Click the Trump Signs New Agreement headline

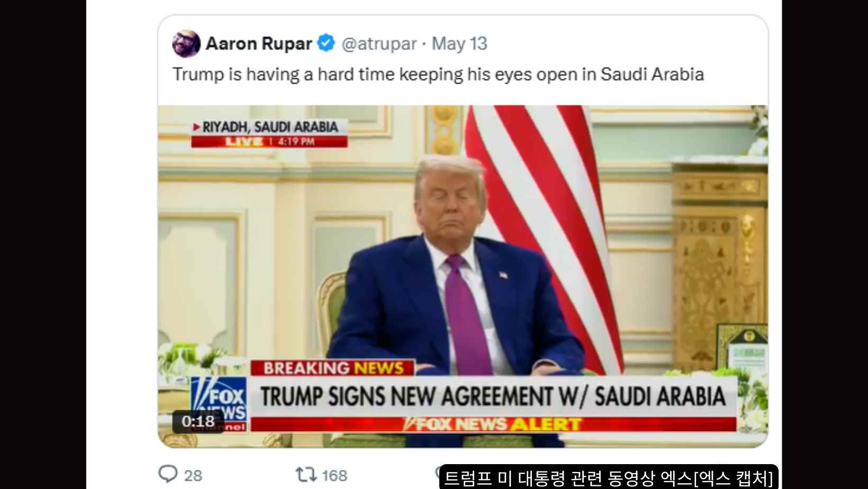pyautogui.click(x=493, y=396)
